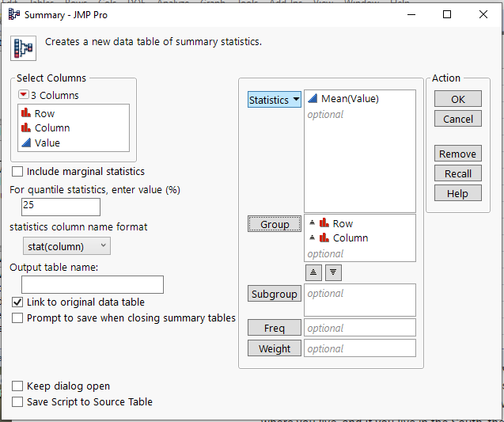Select the Value column in Select Columns

(x=47, y=143)
